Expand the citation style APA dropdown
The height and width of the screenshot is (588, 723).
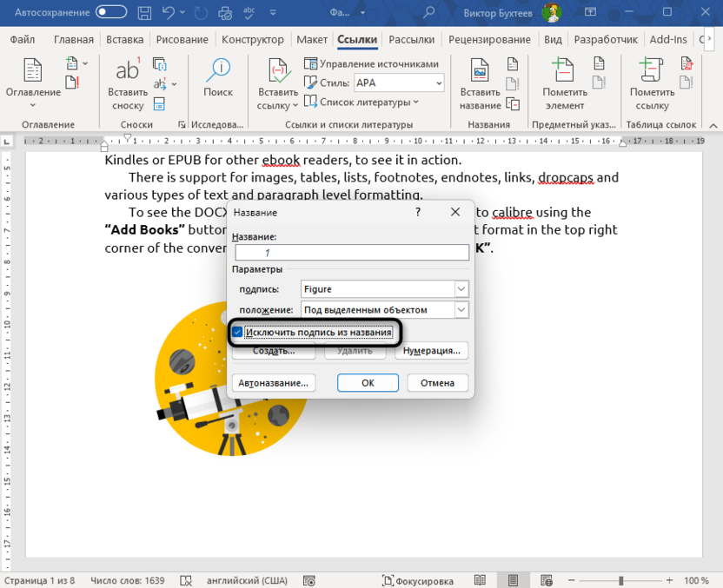(439, 83)
